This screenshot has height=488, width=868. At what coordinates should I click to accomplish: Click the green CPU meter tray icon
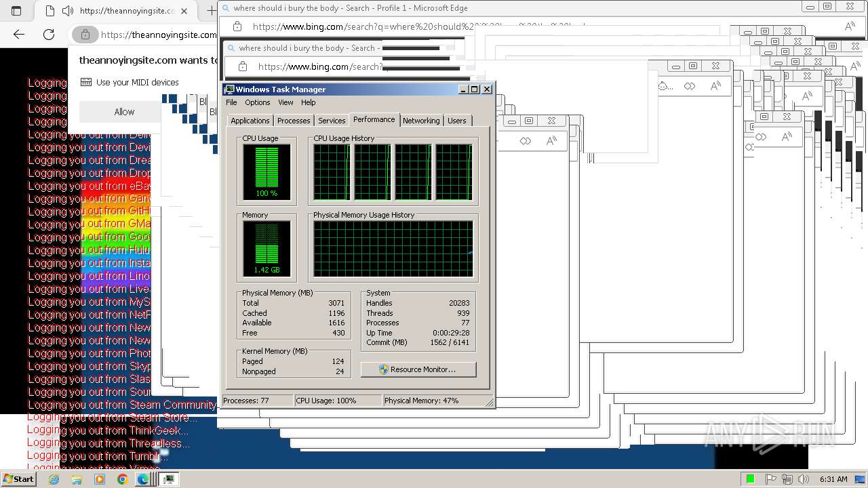[751, 479]
